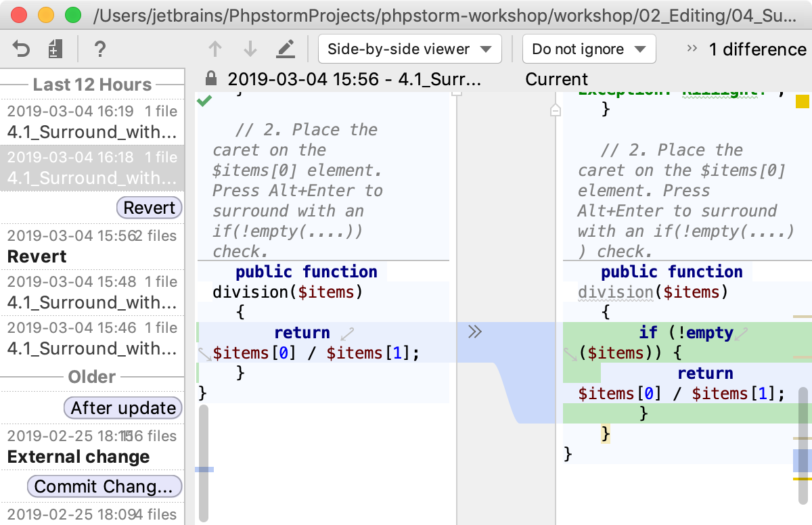Toggle the fold marker in right pane gutter
The image size is (812, 525).
[556, 110]
